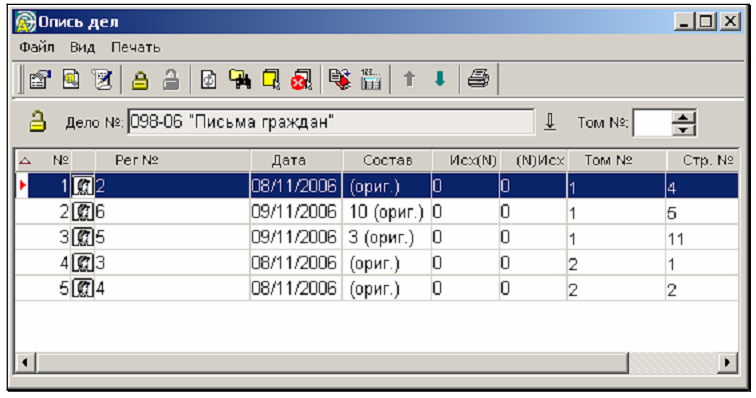The image size is (756, 398).
Task: Click the document icon in row 3
Action: pyautogui.click(x=83, y=237)
